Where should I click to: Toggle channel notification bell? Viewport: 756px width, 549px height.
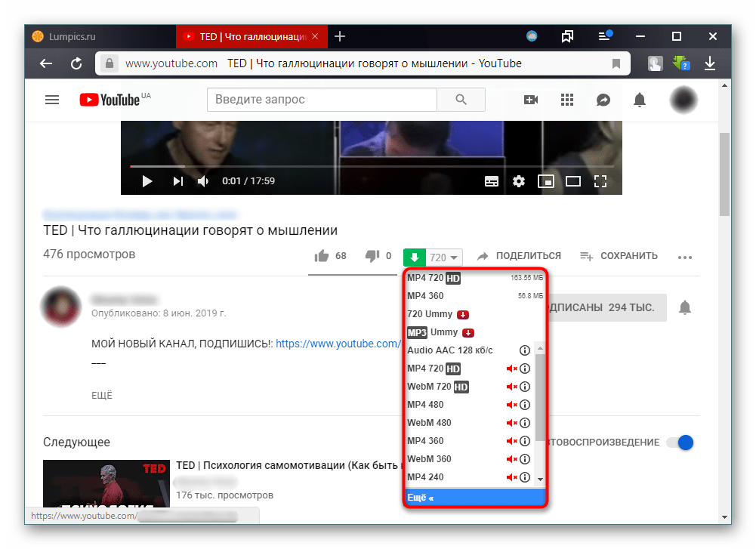pos(685,307)
